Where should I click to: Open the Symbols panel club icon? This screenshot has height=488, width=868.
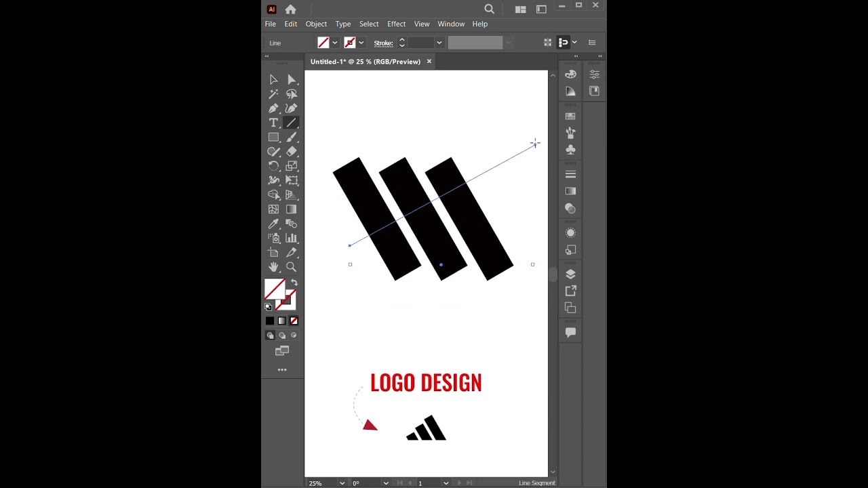click(570, 149)
